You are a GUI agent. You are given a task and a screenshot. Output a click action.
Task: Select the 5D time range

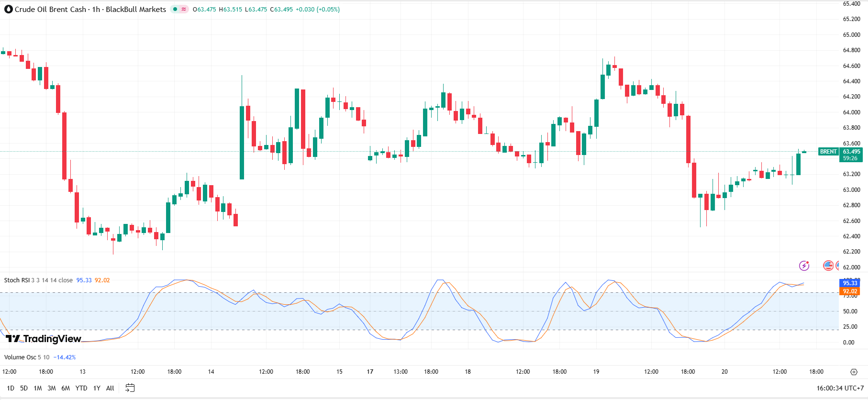click(x=24, y=388)
